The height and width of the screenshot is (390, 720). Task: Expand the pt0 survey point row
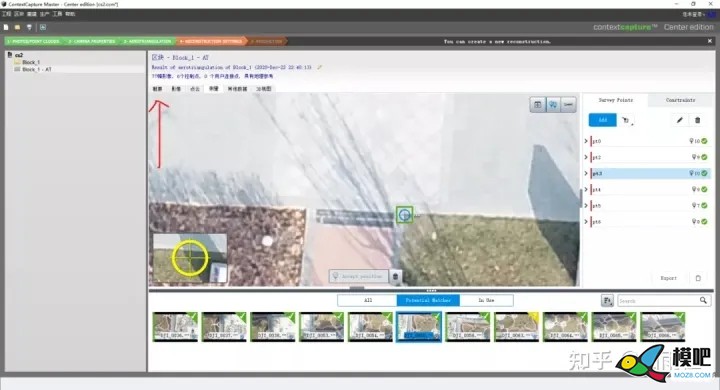coord(586,141)
